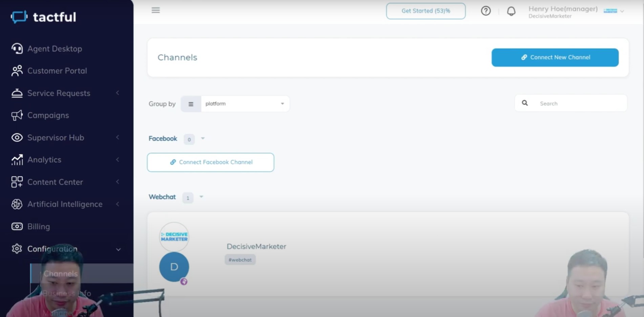Click the Supervisor Hub eye icon

17,137
